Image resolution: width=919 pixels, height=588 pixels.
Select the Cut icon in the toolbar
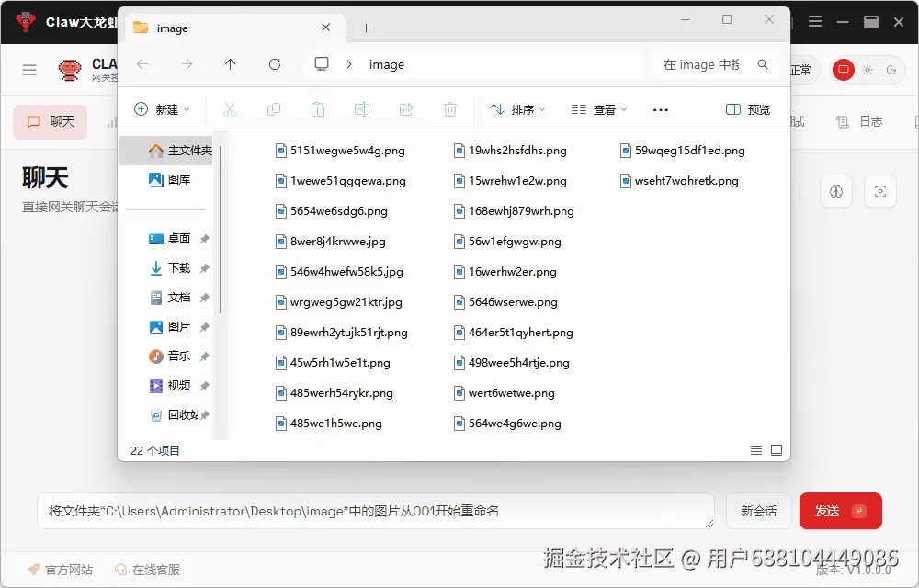click(x=230, y=109)
